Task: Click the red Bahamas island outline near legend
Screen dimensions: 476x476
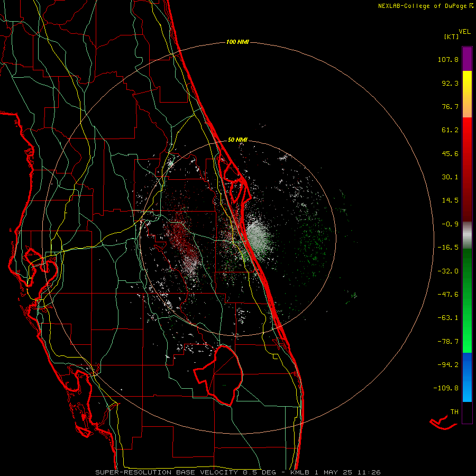Action: pyautogui.click(x=443, y=423)
